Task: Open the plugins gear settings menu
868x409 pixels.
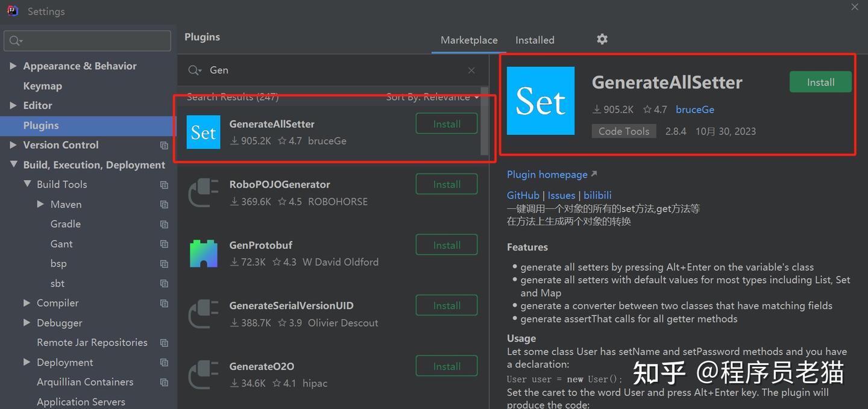Action: (602, 39)
